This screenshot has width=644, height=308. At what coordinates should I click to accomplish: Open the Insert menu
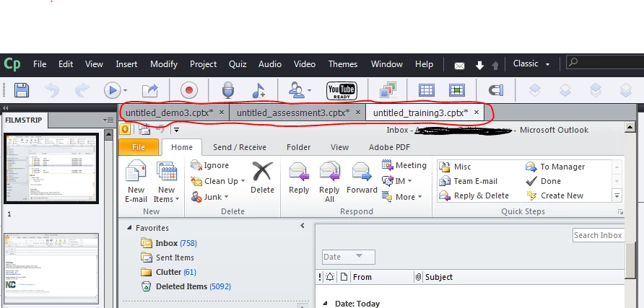coord(126,64)
